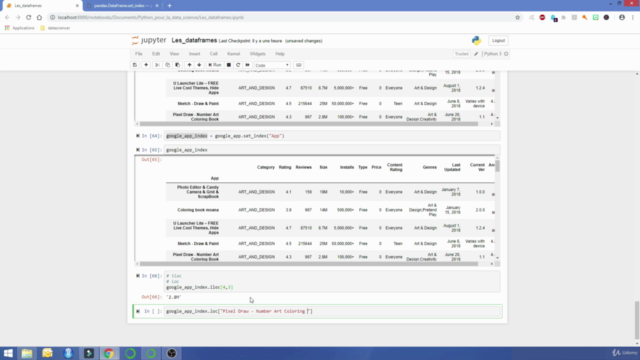Image resolution: width=640 pixels, height=360 pixels.
Task: Click the Python logo beside Logout
Action: [476, 40]
